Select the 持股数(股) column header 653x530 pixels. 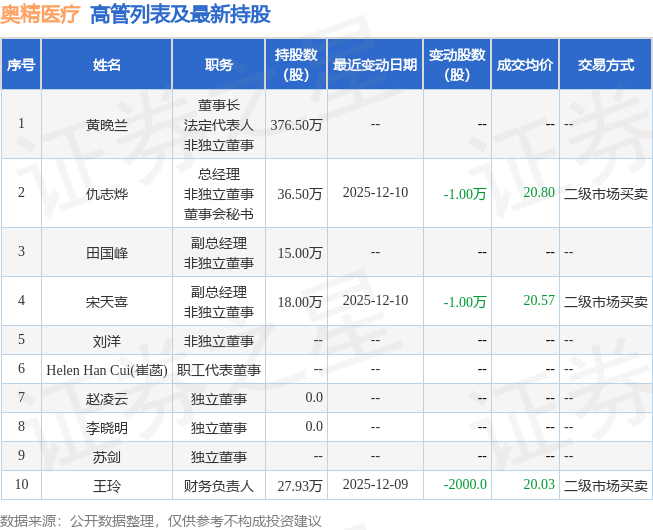pos(296,65)
